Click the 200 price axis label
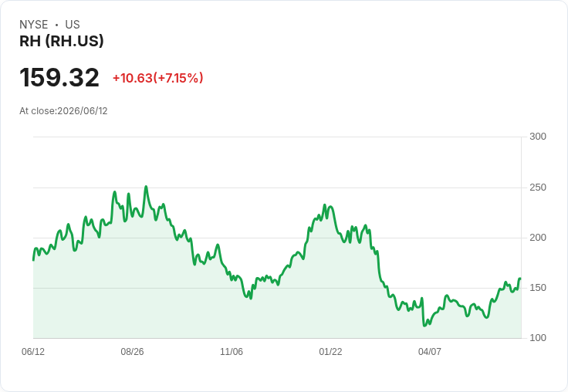The width and height of the screenshot is (568, 392). click(538, 238)
